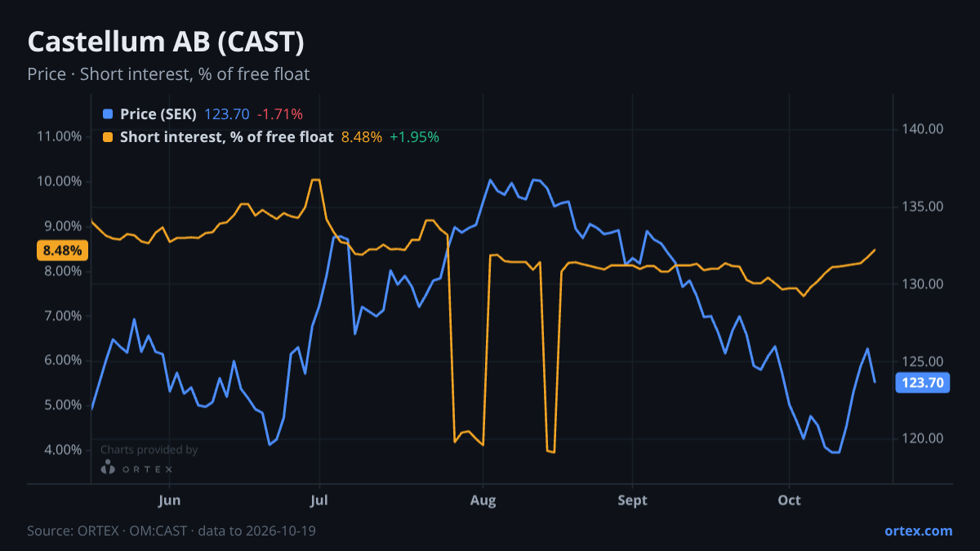The height and width of the screenshot is (551, 980).
Task: Open the ortex.com link
Action: 918,531
